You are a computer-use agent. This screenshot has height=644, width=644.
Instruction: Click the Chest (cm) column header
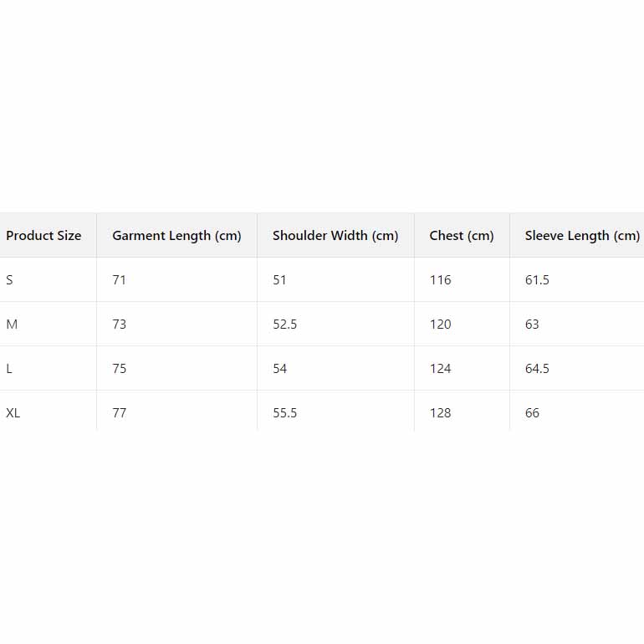click(x=462, y=236)
